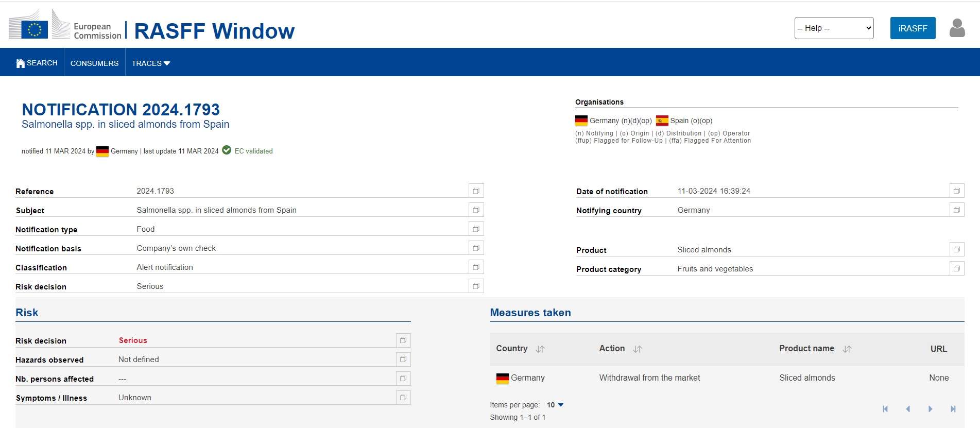Image resolution: width=980 pixels, height=428 pixels.
Task: Sort Measures taken by Action column
Action: click(638, 349)
